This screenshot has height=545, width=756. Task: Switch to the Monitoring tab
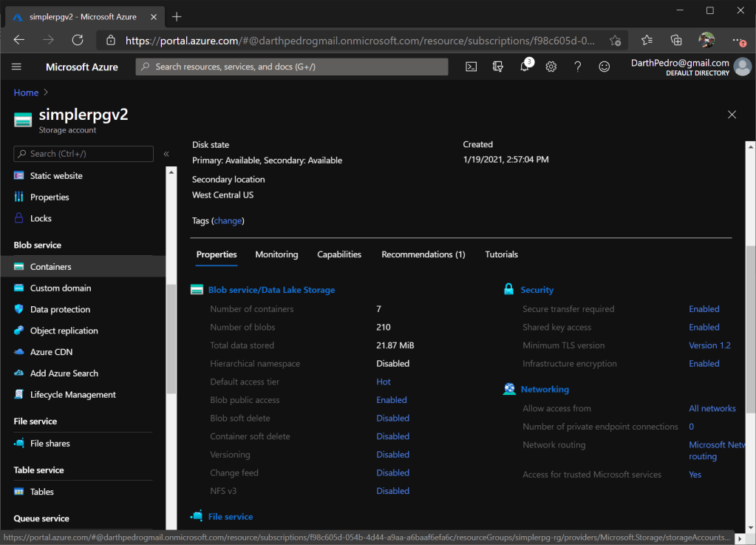276,254
